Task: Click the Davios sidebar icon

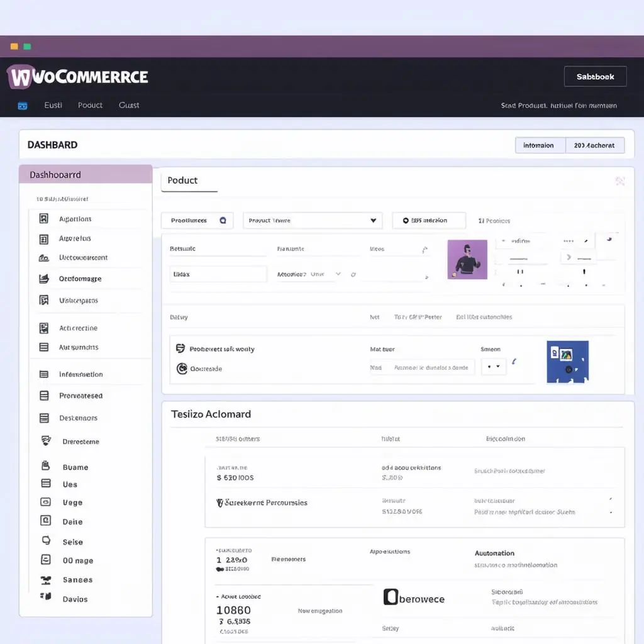Action: coord(45,596)
